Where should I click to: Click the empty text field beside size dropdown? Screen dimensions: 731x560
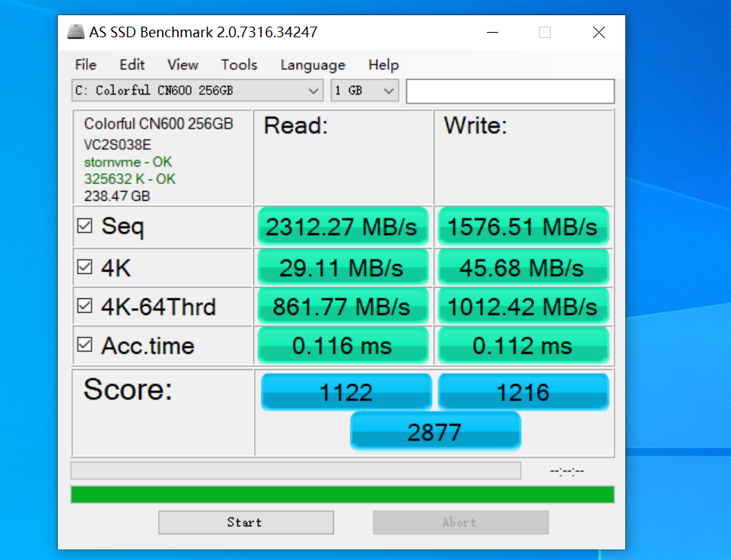click(x=510, y=91)
